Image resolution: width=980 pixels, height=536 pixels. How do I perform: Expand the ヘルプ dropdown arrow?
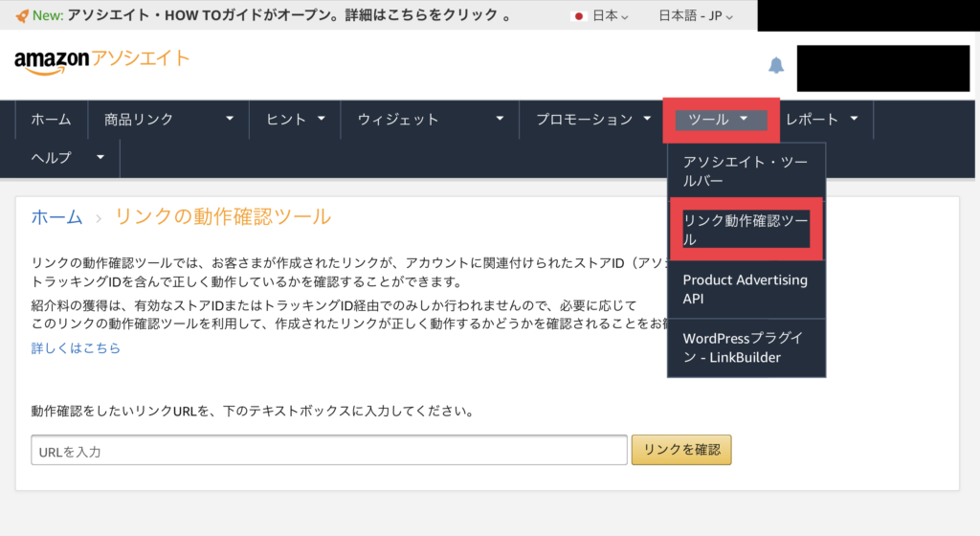click(x=100, y=157)
